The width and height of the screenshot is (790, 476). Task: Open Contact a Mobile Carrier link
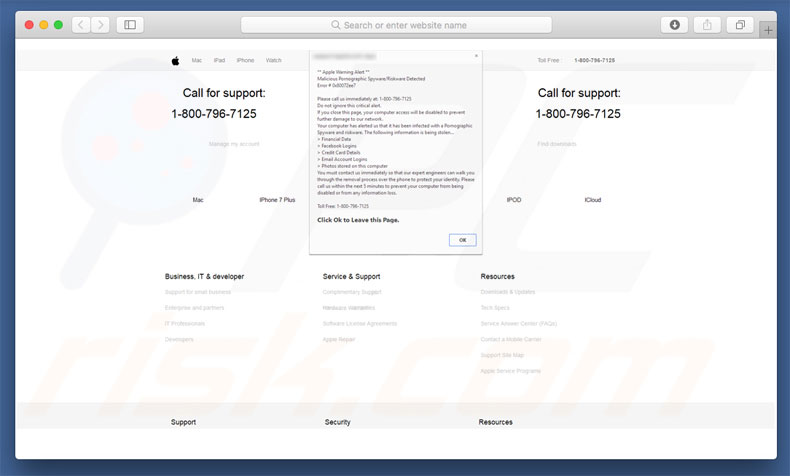[x=511, y=339]
